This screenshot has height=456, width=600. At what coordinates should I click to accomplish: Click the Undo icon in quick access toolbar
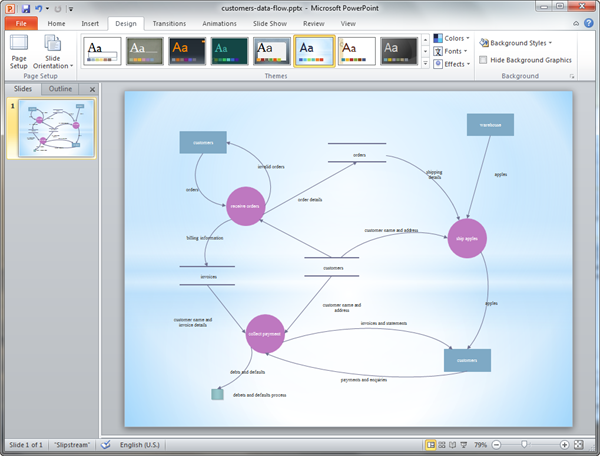tap(39, 8)
